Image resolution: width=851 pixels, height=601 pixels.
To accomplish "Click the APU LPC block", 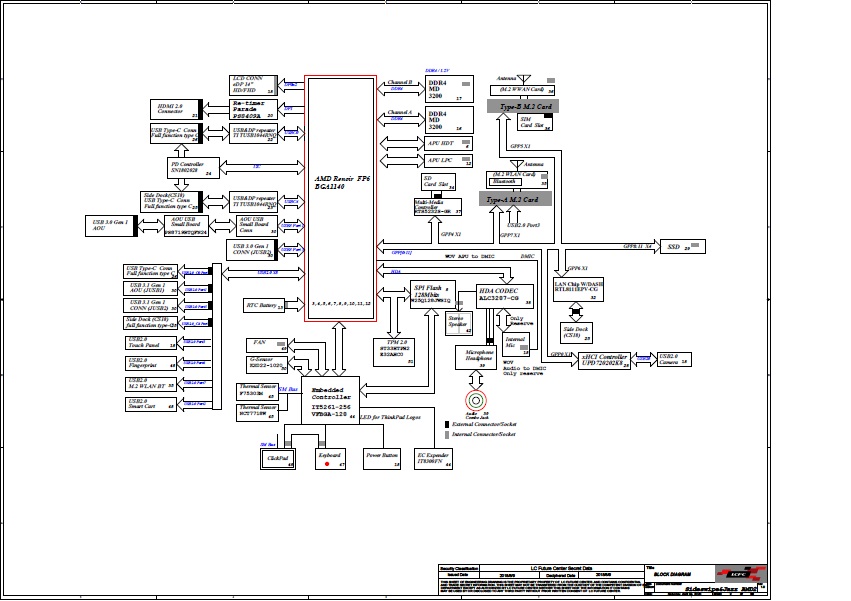I will coord(448,161).
